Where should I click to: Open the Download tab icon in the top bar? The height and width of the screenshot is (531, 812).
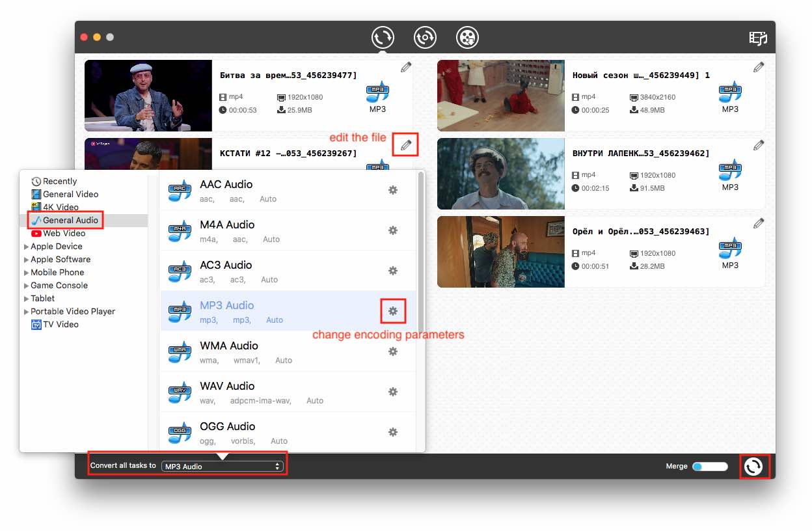pyautogui.click(x=425, y=37)
